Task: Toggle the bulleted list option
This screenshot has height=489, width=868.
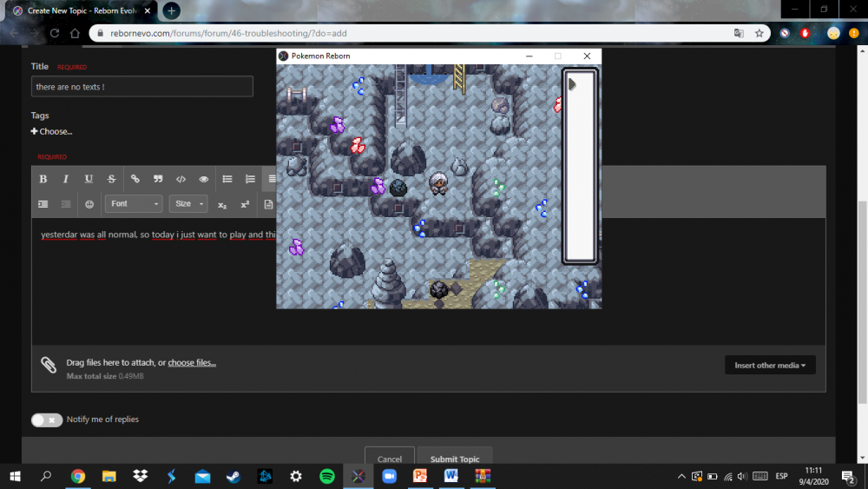Action: coord(227,179)
